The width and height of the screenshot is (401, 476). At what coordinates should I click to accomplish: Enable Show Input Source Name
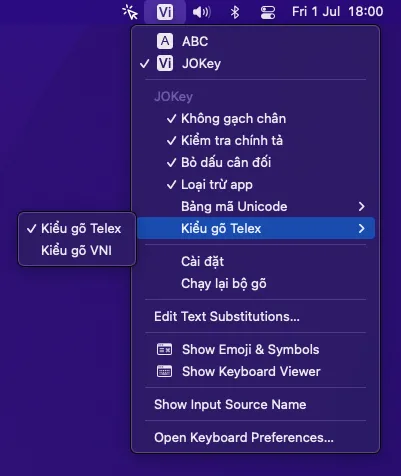click(256, 405)
